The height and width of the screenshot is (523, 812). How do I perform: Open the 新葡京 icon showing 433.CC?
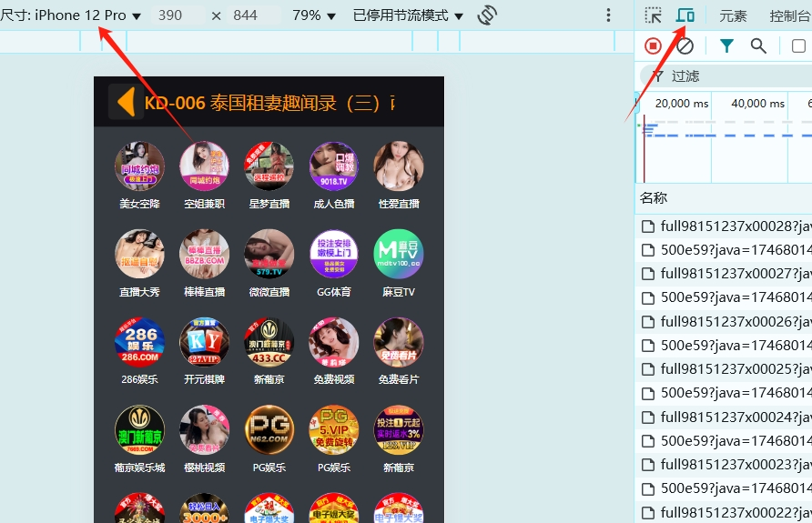pyautogui.click(x=269, y=342)
